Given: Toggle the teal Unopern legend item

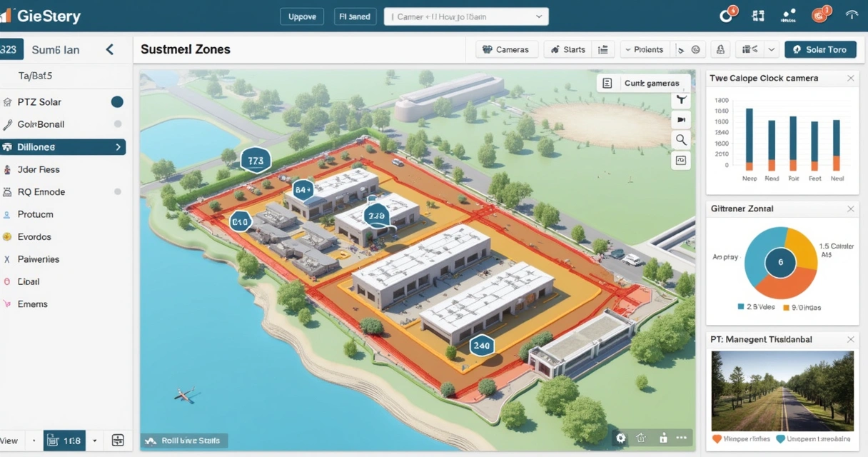Looking at the screenshot, I should (813, 439).
